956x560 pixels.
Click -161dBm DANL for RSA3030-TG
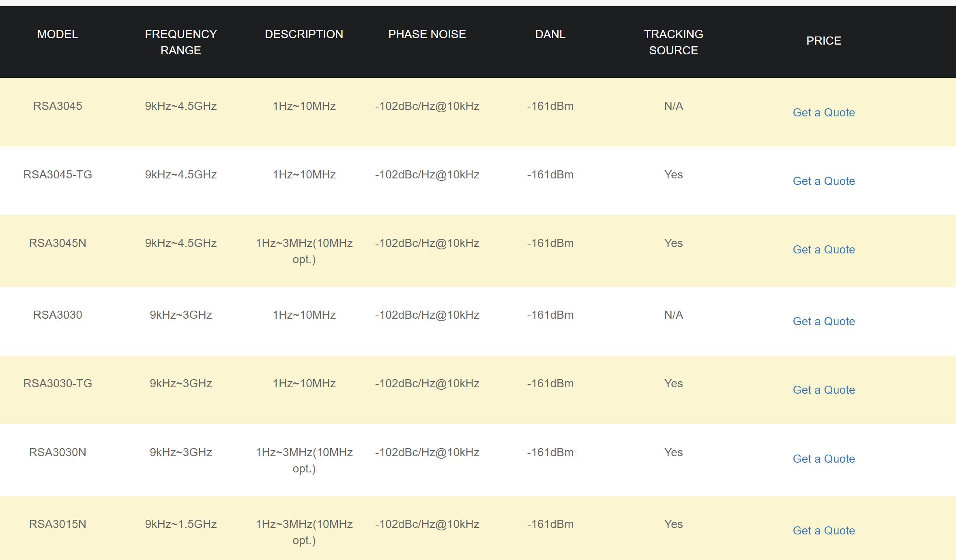coord(550,383)
